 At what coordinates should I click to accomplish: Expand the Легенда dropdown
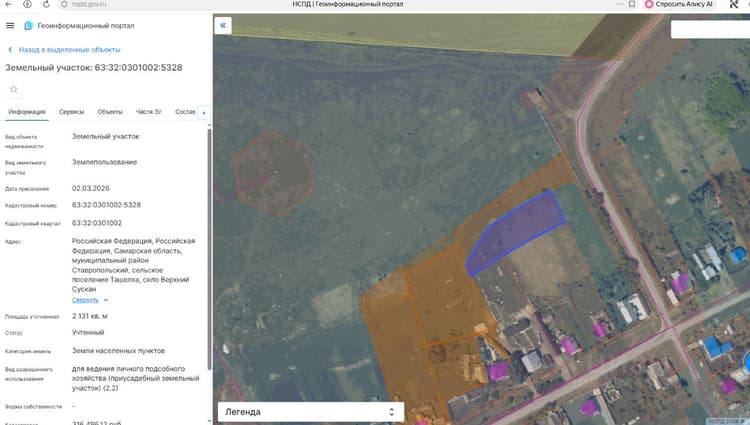tap(311, 412)
